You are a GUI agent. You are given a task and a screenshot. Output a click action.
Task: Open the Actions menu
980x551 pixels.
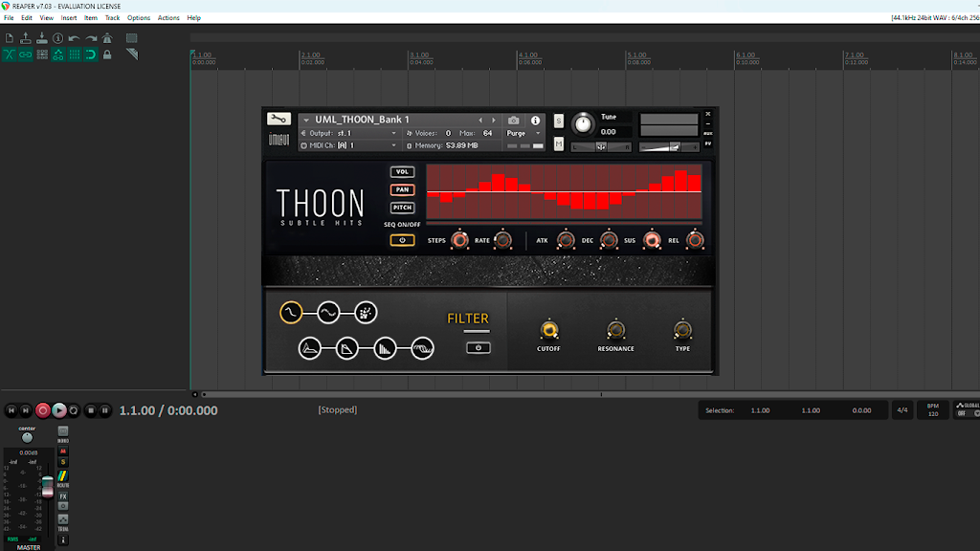168,18
